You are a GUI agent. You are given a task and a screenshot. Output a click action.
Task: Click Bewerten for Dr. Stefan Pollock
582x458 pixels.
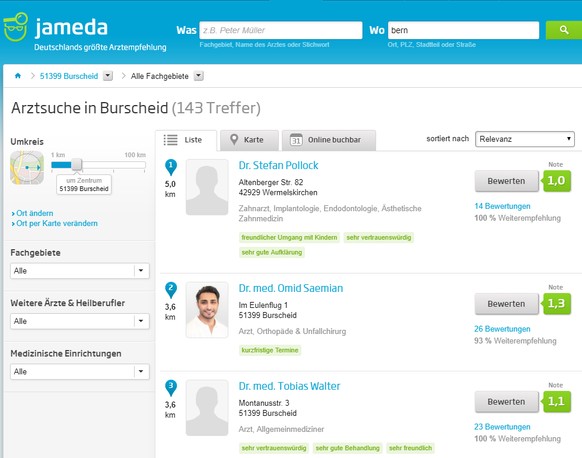(507, 181)
